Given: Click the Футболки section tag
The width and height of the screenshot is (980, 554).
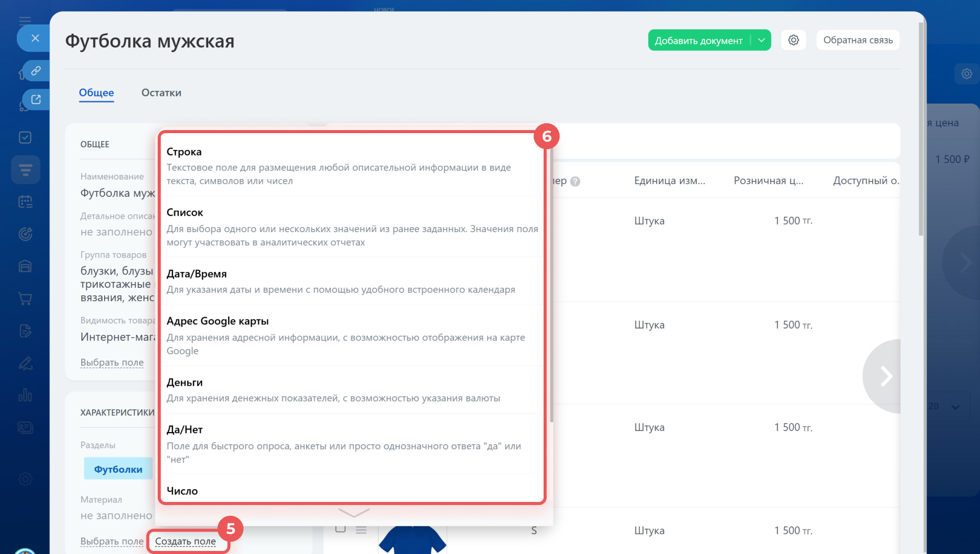Looking at the screenshot, I should (x=118, y=469).
